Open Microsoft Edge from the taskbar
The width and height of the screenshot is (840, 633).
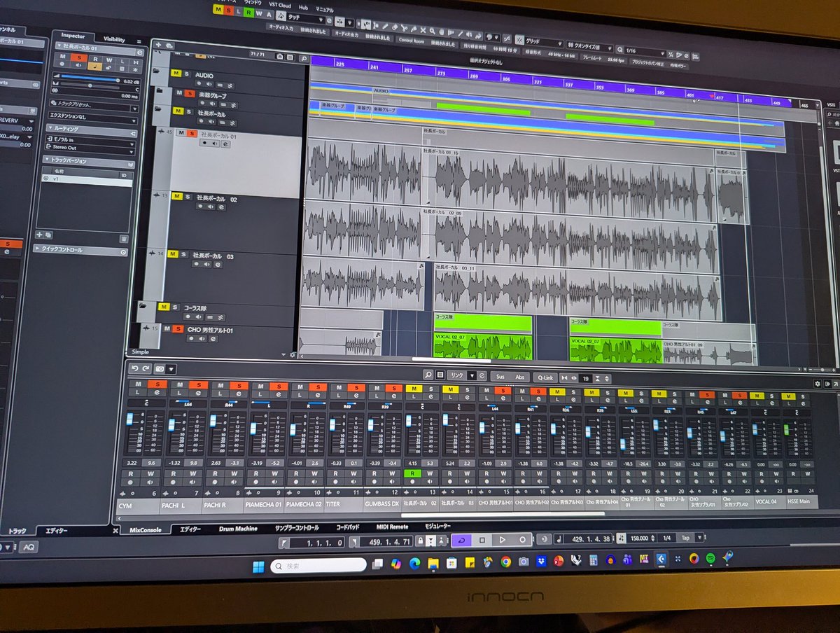[414, 564]
